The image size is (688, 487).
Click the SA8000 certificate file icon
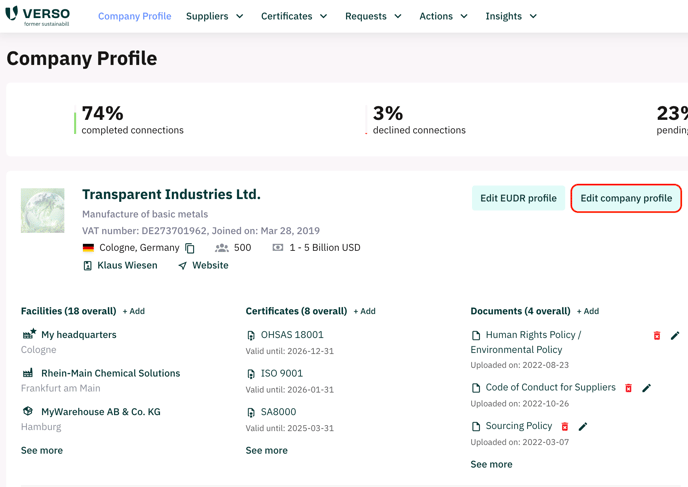251,413
